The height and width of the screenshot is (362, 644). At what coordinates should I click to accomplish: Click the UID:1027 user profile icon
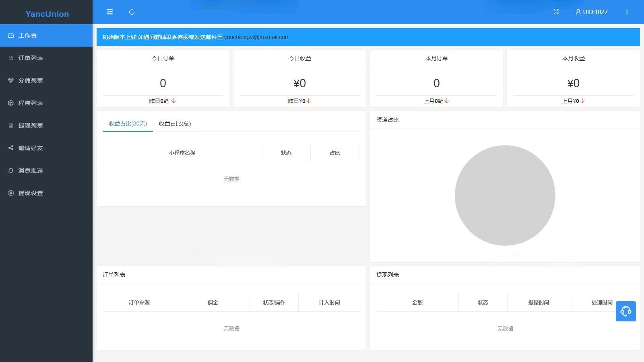tap(578, 12)
